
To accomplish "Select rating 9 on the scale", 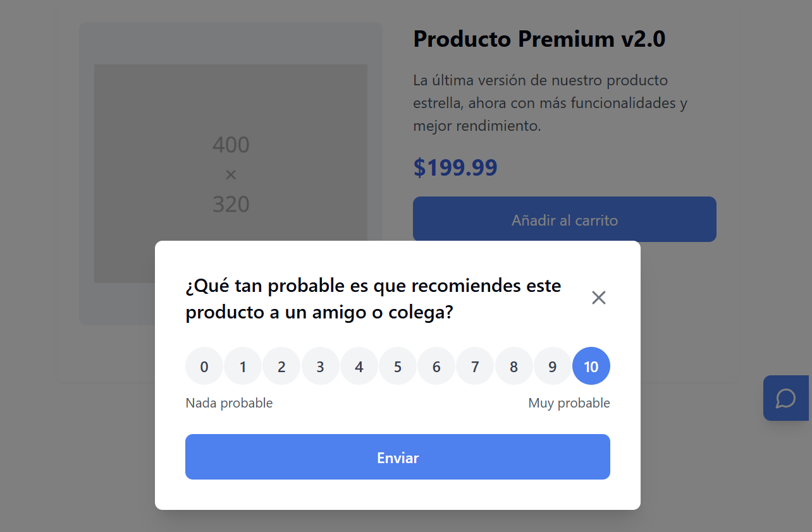I will [x=553, y=366].
